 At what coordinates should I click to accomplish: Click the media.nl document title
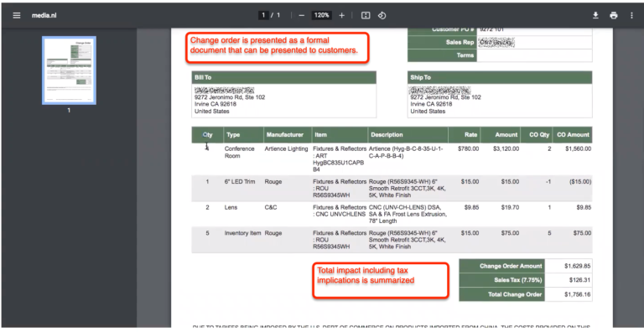pos(44,15)
